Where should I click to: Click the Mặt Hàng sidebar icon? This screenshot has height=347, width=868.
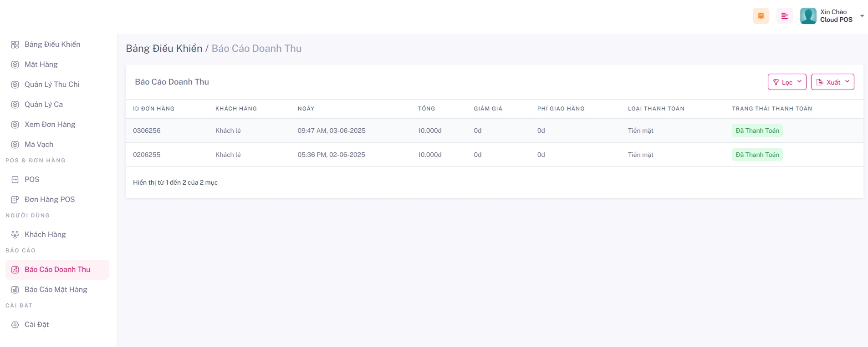(x=15, y=65)
